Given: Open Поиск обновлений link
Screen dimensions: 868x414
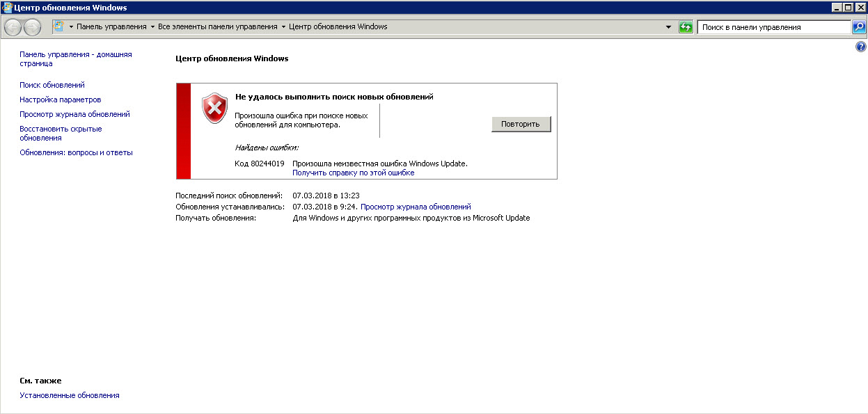Looking at the screenshot, I should [x=52, y=85].
